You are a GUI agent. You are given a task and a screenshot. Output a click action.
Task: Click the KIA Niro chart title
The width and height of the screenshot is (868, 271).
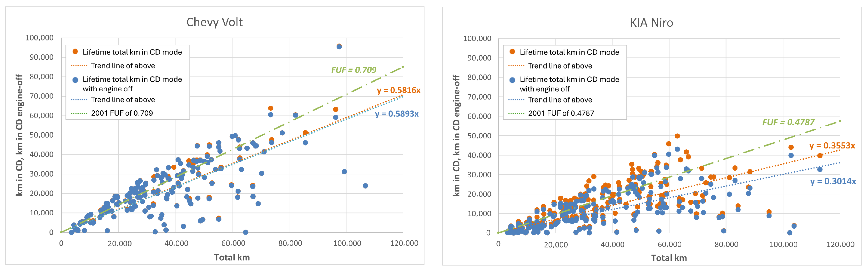[651, 23]
